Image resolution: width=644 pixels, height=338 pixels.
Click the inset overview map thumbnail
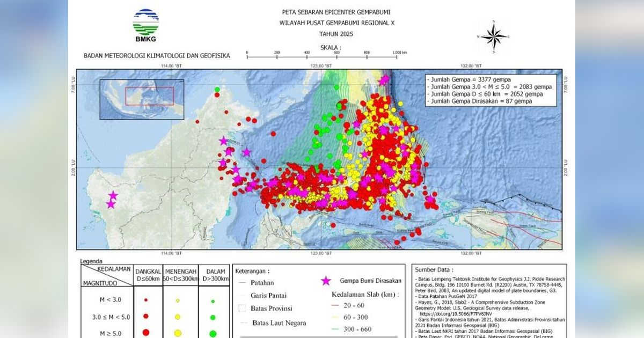[141, 98]
